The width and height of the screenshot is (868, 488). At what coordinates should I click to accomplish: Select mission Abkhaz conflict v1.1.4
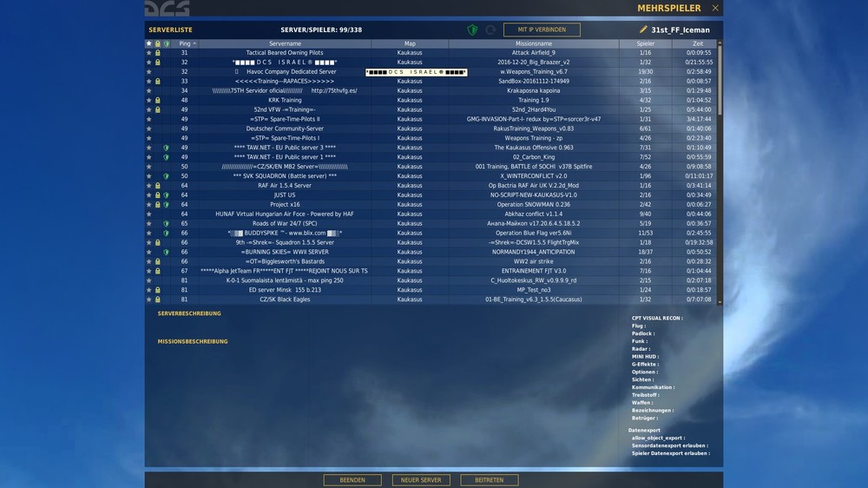point(534,214)
